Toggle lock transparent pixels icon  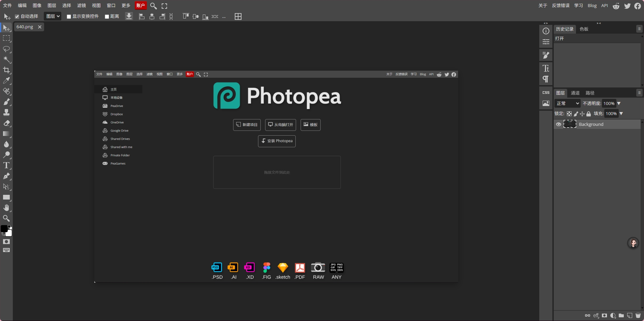[569, 114]
